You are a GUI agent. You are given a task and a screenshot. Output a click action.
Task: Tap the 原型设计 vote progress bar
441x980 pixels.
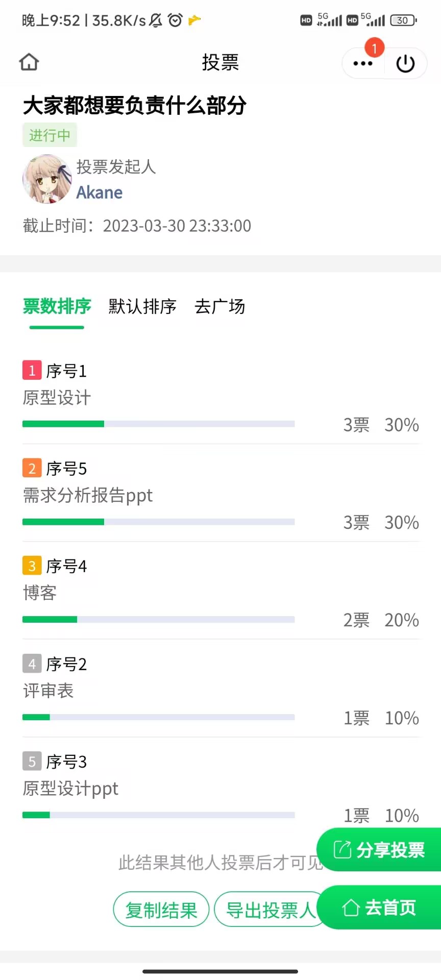(x=158, y=424)
